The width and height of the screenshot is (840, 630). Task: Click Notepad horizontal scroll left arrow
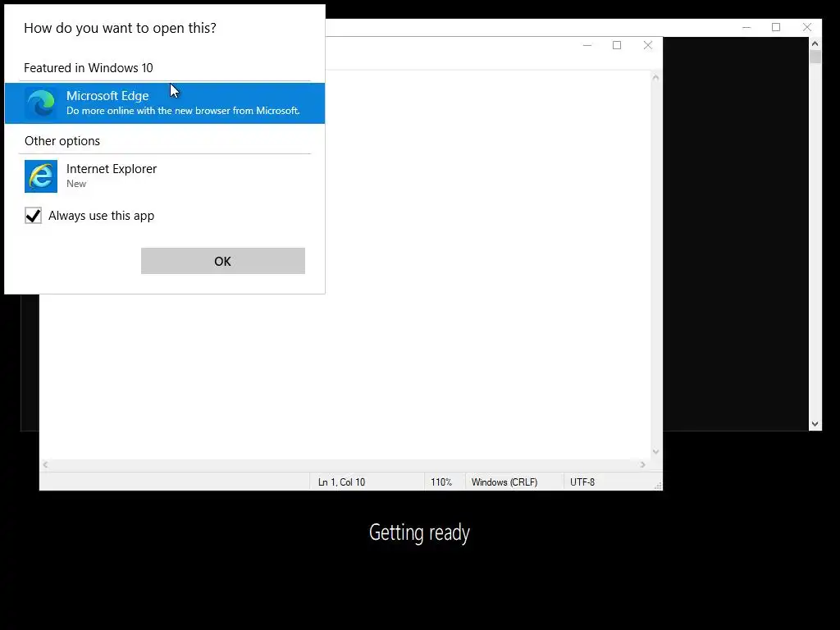coord(46,465)
